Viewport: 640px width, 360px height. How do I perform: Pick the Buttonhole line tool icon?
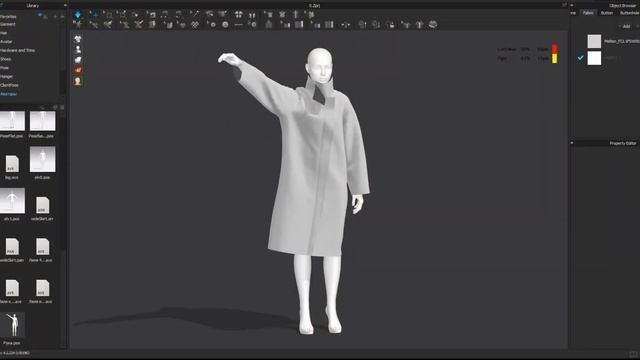(239, 25)
